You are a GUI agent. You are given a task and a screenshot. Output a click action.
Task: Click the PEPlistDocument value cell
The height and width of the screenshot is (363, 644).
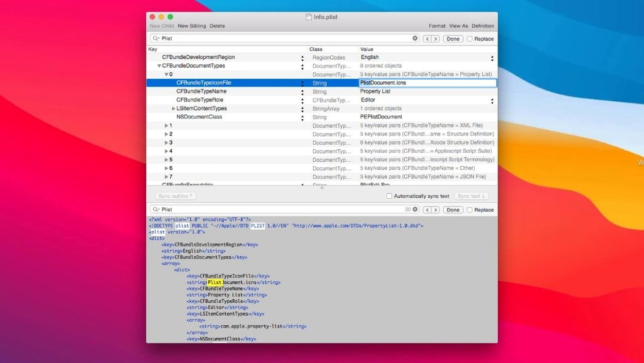pyautogui.click(x=381, y=117)
